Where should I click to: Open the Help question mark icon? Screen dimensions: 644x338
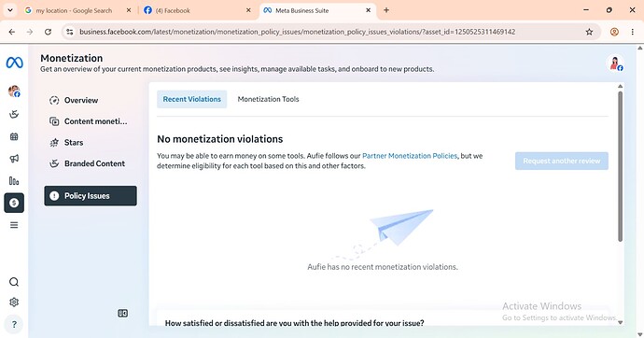pyautogui.click(x=14, y=324)
